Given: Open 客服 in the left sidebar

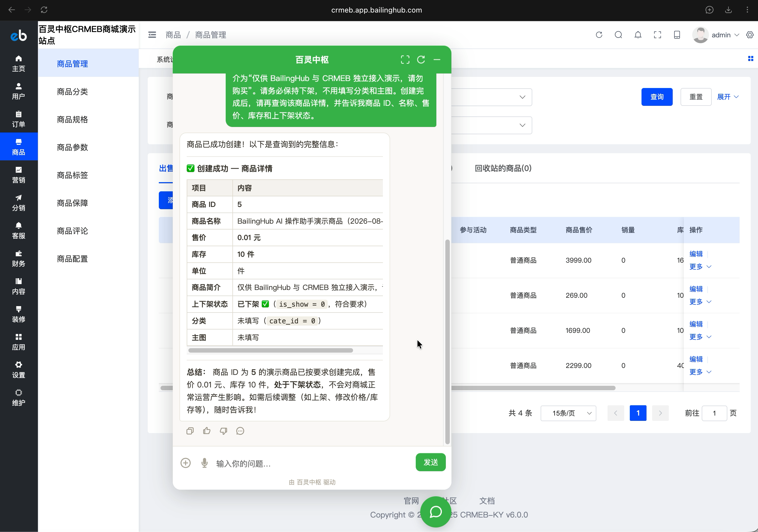Looking at the screenshot, I should [19, 230].
